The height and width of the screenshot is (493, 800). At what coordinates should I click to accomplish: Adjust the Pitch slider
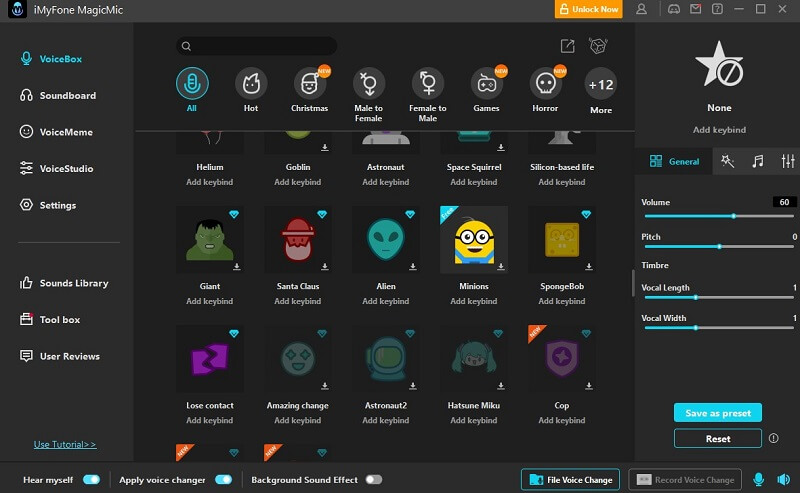[x=719, y=247]
